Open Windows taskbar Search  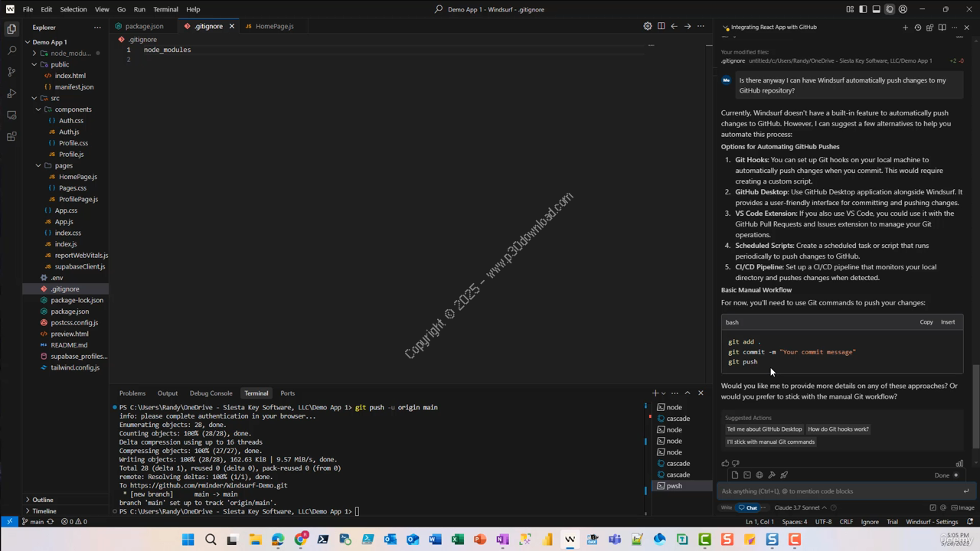(x=211, y=540)
